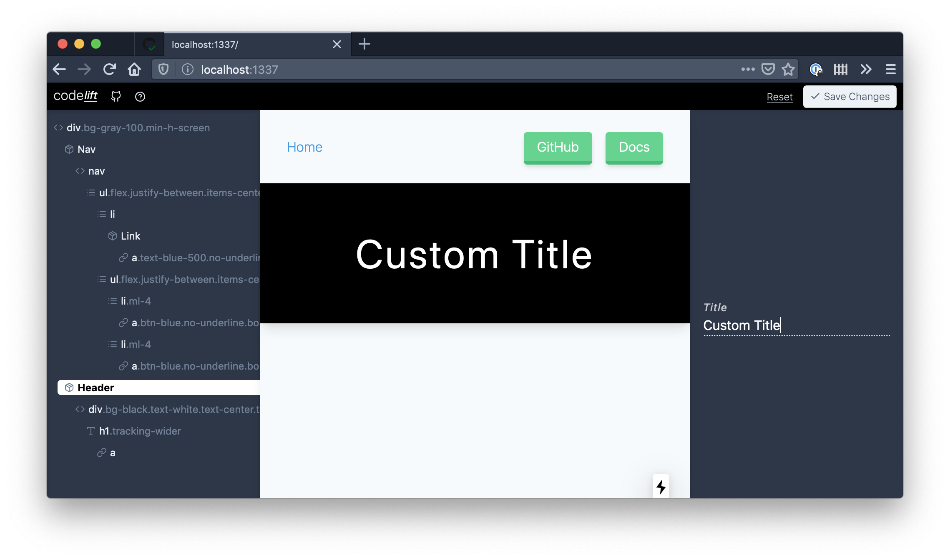The image size is (950, 560).
Task: Go forward with the browser forward arrow
Action: click(84, 69)
